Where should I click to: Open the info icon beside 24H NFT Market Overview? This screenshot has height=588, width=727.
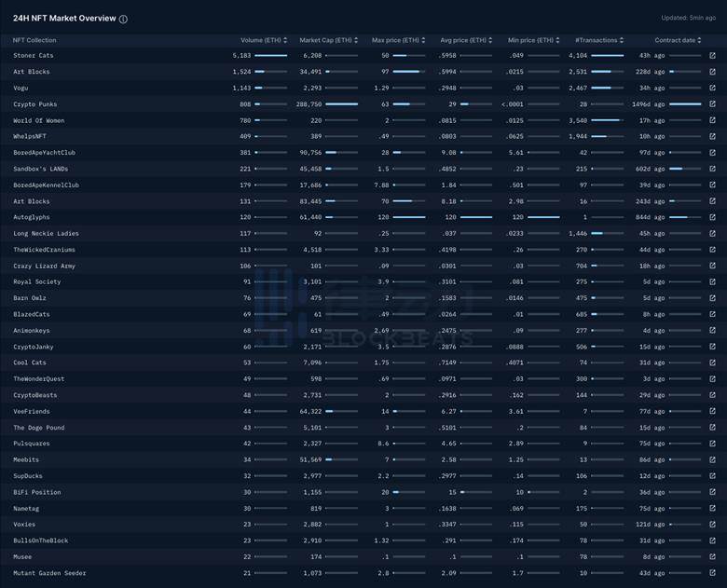(123, 19)
